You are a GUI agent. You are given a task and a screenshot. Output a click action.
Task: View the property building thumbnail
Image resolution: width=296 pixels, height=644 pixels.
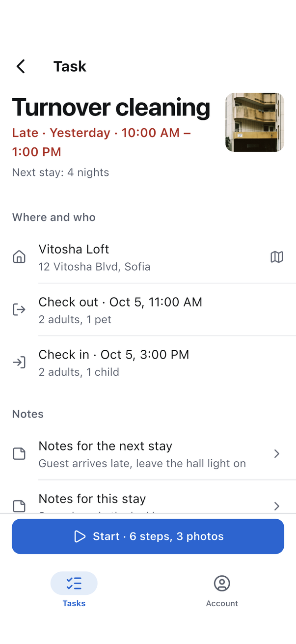[255, 122]
